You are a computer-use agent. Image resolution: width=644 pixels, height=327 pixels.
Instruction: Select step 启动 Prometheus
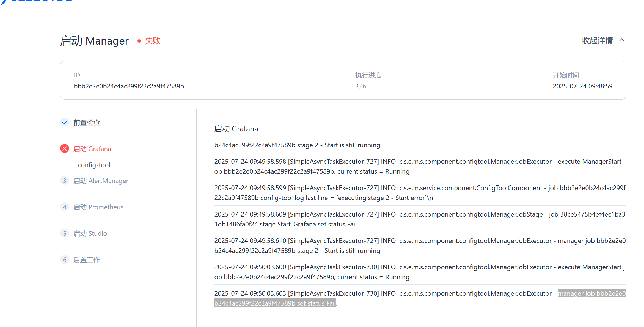[98, 207]
